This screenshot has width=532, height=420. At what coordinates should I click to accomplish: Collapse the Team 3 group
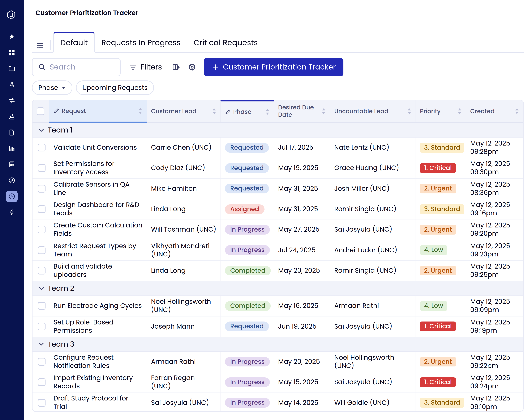41,344
